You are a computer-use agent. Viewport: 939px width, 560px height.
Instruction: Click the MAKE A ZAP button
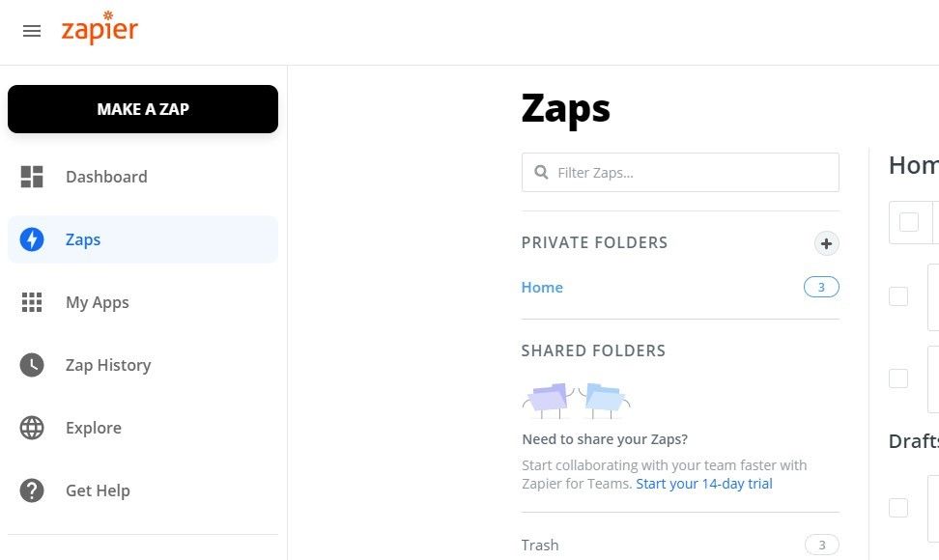click(x=143, y=109)
